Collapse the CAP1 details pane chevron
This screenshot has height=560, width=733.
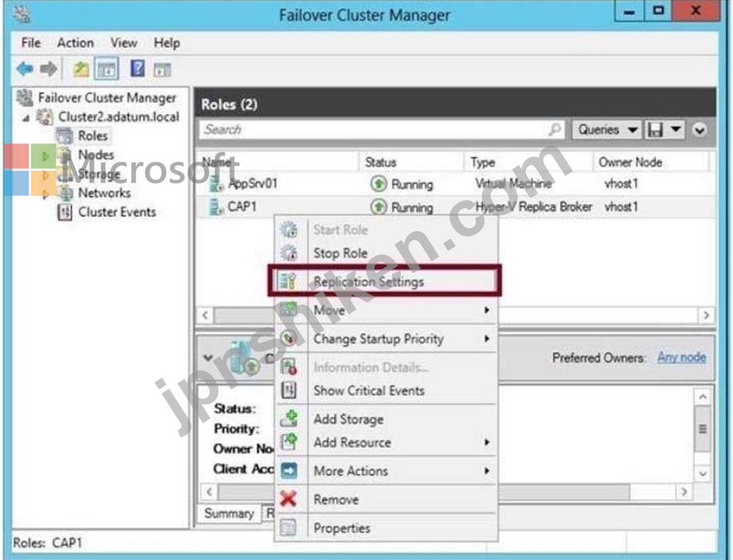click(209, 358)
